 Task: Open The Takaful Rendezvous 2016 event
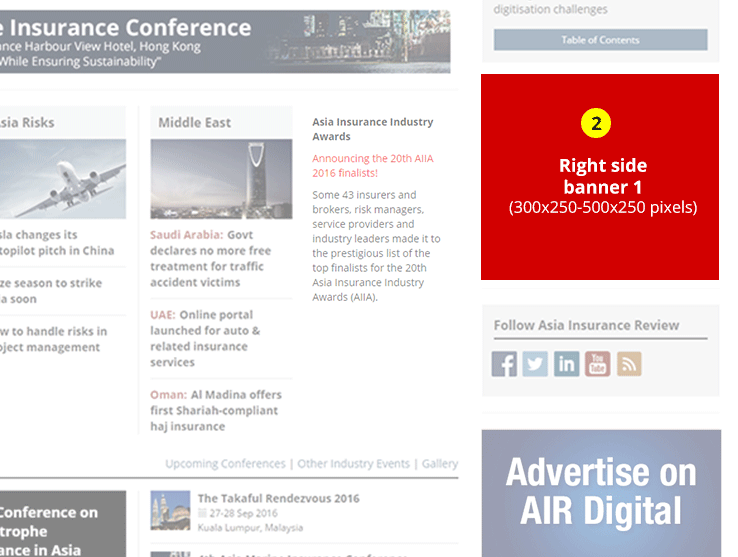[278, 498]
